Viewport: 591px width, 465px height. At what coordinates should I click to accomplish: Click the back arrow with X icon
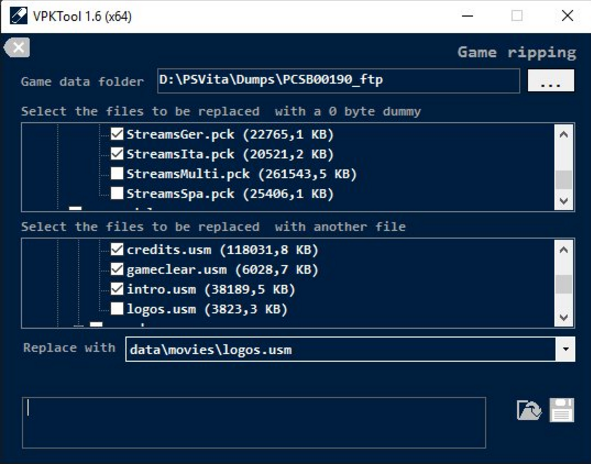click(17, 48)
